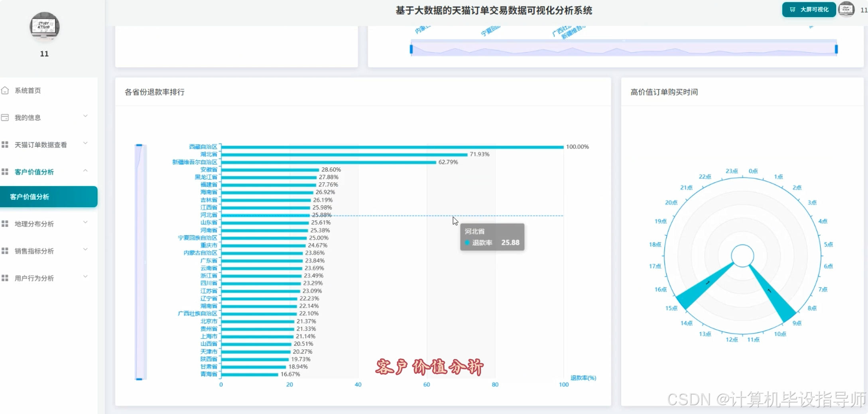Screen dimensions: 868x414
Task: Click the grid icon beside 用户行为分析
Action: 5,278
